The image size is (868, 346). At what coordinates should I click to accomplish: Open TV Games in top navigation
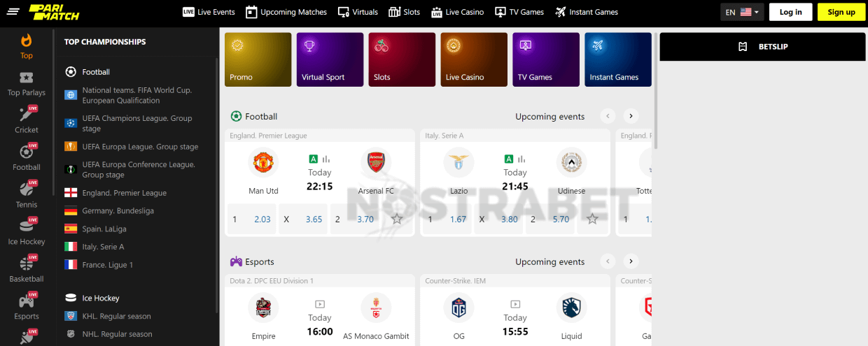click(519, 12)
